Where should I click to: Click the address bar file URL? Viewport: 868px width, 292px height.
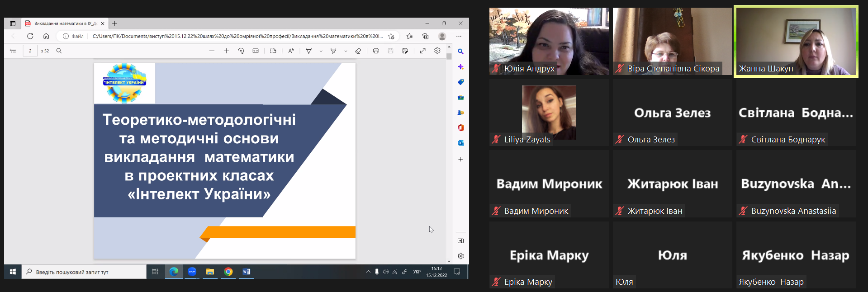click(x=237, y=36)
